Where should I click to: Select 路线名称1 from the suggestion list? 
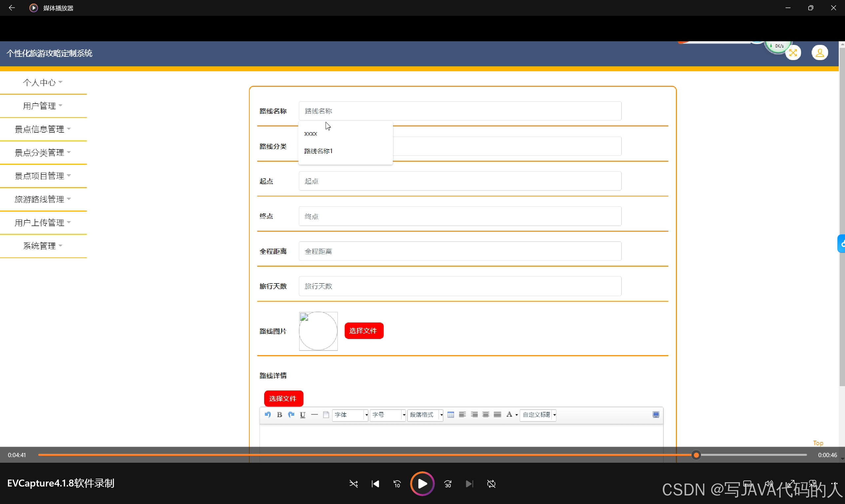tap(318, 151)
